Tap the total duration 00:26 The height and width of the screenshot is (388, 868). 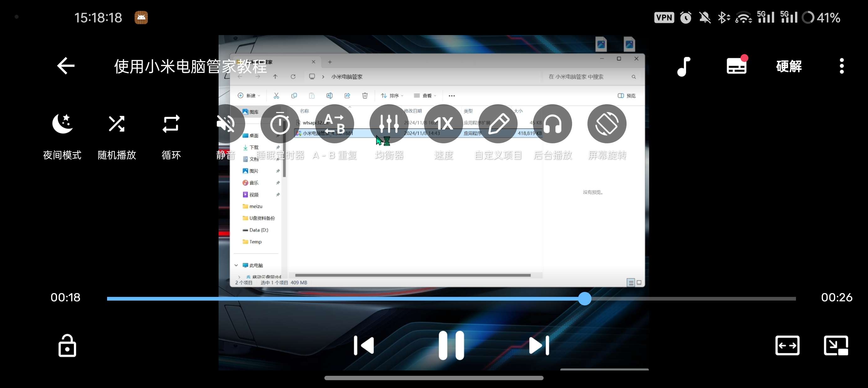coord(837,297)
